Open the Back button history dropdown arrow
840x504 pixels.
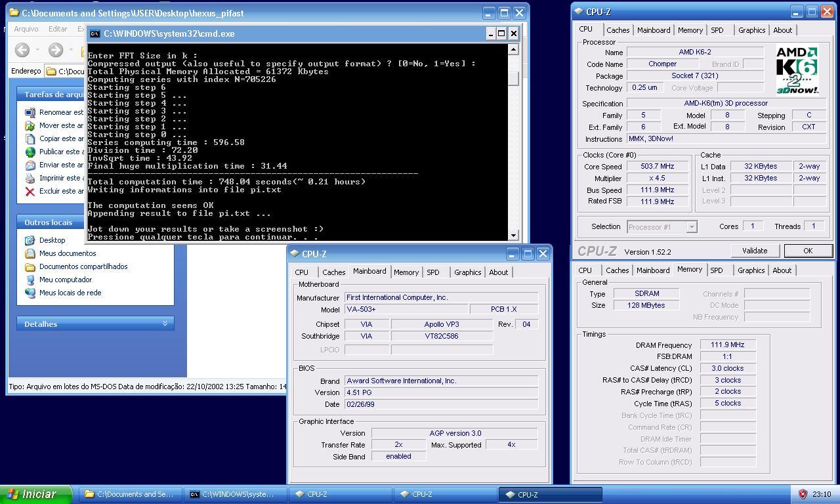pyautogui.click(x=38, y=50)
